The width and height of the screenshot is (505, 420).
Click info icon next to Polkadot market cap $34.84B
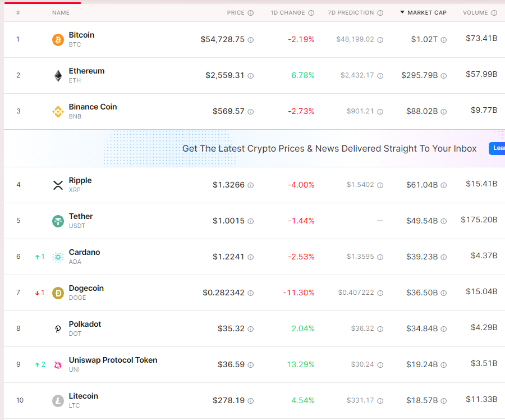pyautogui.click(x=443, y=329)
